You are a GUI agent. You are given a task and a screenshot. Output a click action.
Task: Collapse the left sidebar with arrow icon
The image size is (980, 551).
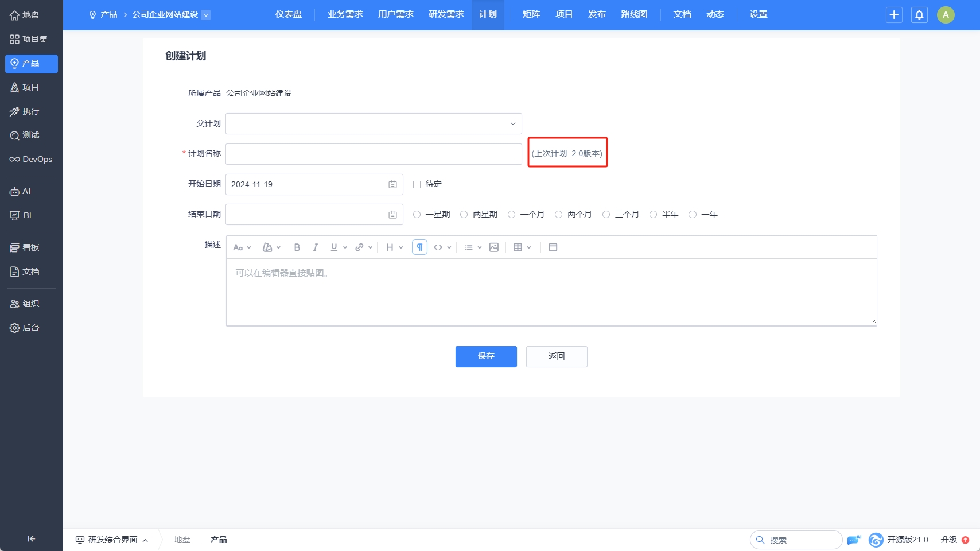click(x=31, y=538)
